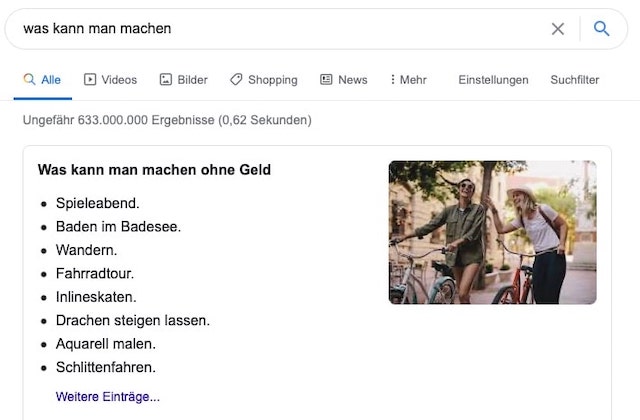Select the Alle results tab

pyautogui.click(x=50, y=80)
